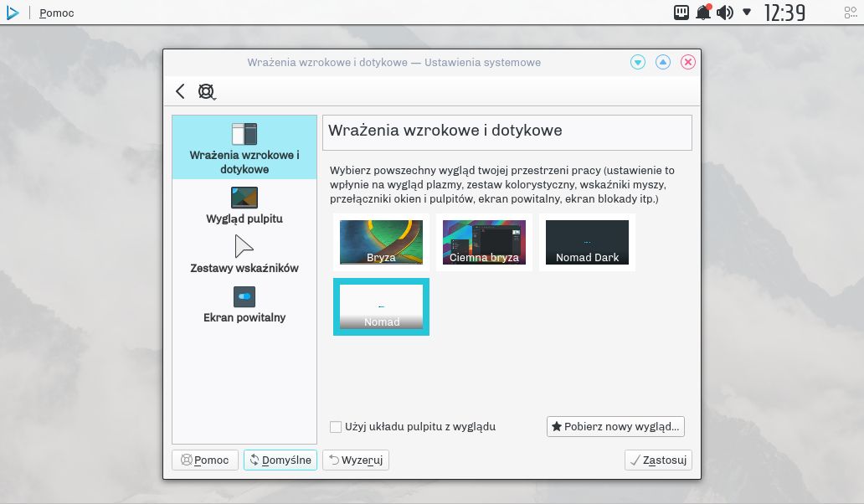Apply changes with the Zastosuj button
Screen dimensions: 864x504
pos(658,460)
